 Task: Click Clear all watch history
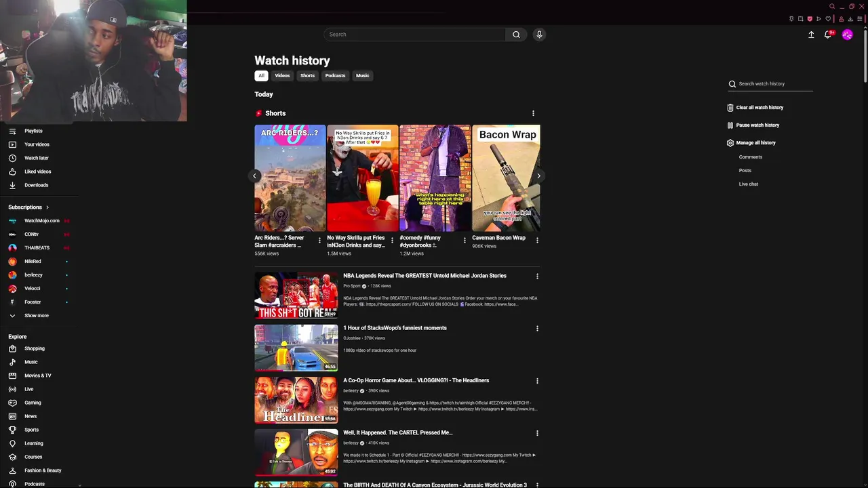759,108
